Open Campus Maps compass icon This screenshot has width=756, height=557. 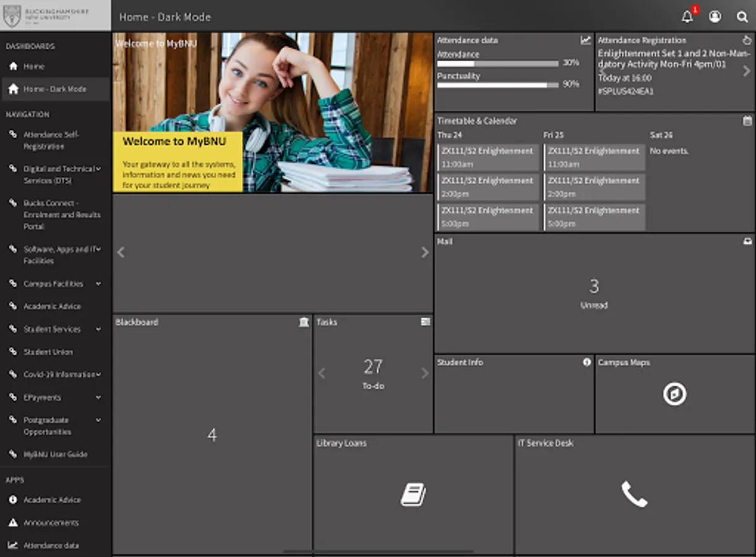(674, 394)
